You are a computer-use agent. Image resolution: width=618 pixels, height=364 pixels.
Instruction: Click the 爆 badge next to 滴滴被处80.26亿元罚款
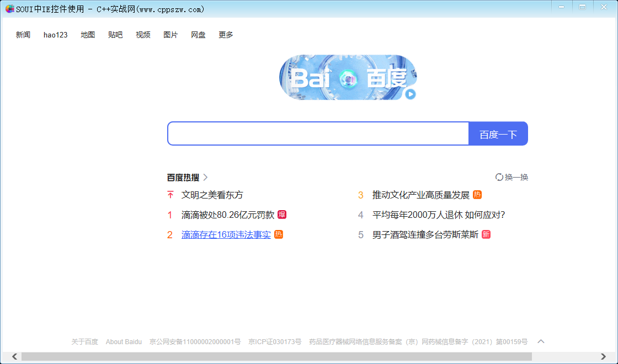[282, 215]
